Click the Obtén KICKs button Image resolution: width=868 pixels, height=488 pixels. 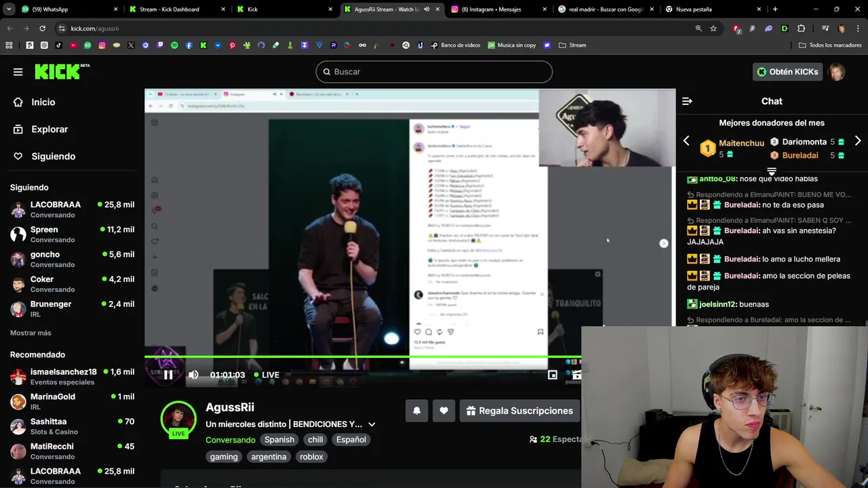click(787, 72)
